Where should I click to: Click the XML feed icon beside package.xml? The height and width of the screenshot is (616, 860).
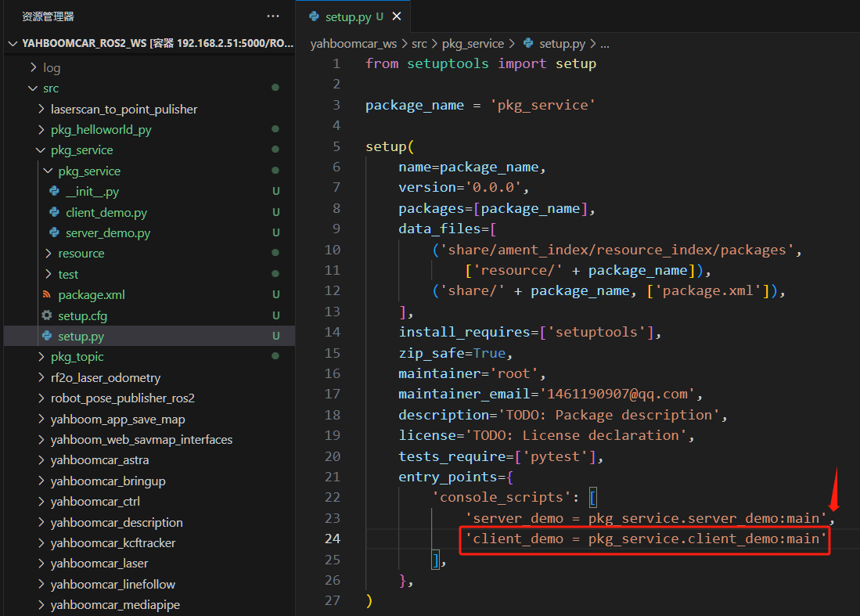47,294
